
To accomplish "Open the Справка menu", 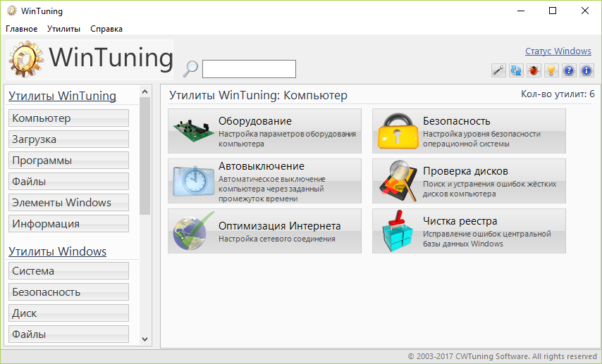I will pos(106,29).
